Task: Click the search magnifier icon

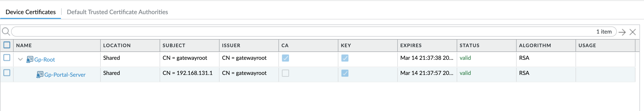Action: point(6,32)
